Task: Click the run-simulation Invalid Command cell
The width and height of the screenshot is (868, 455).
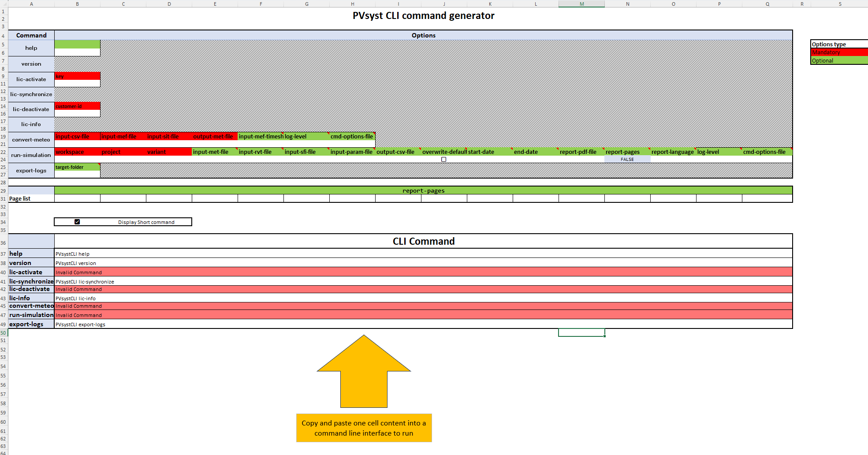Action: coord(423,315)
